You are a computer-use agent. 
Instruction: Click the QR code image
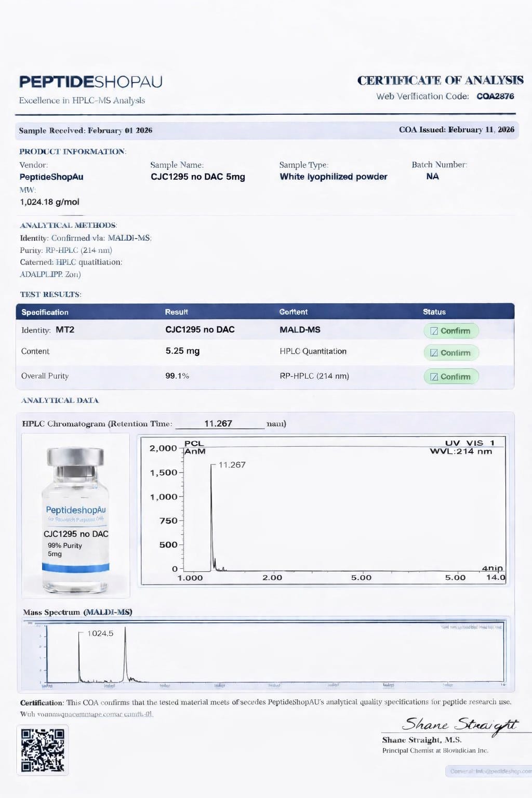click(x=43, y=750)
